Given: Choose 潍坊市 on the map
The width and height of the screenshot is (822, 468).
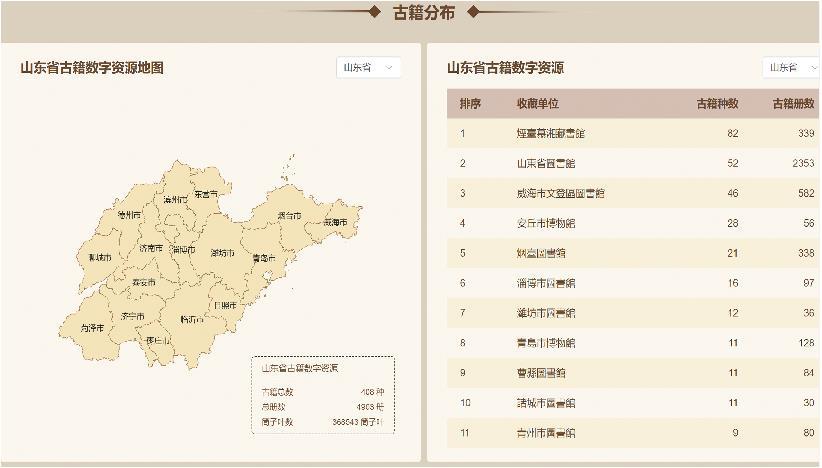Looking at the screenshot, I should click(222, 253).
